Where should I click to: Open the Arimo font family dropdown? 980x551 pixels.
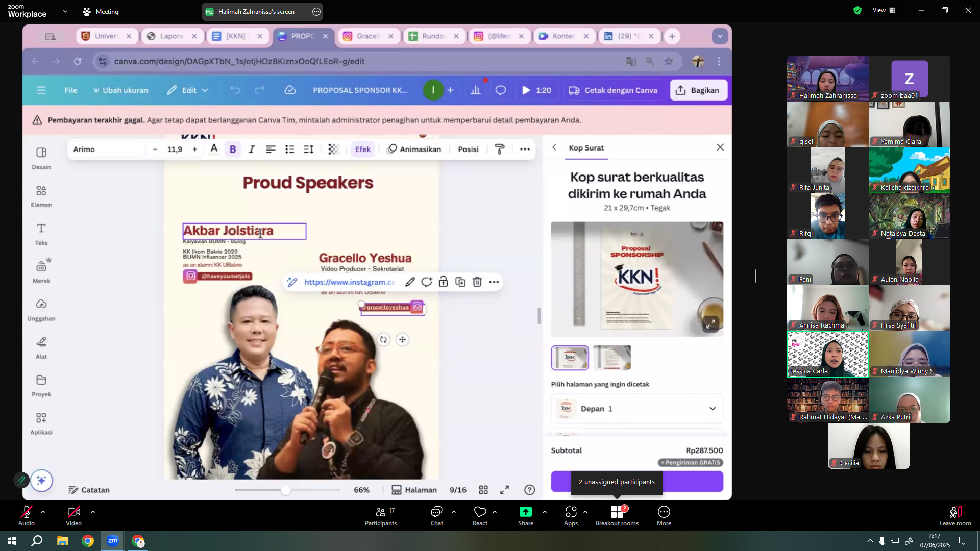(107, 149)
